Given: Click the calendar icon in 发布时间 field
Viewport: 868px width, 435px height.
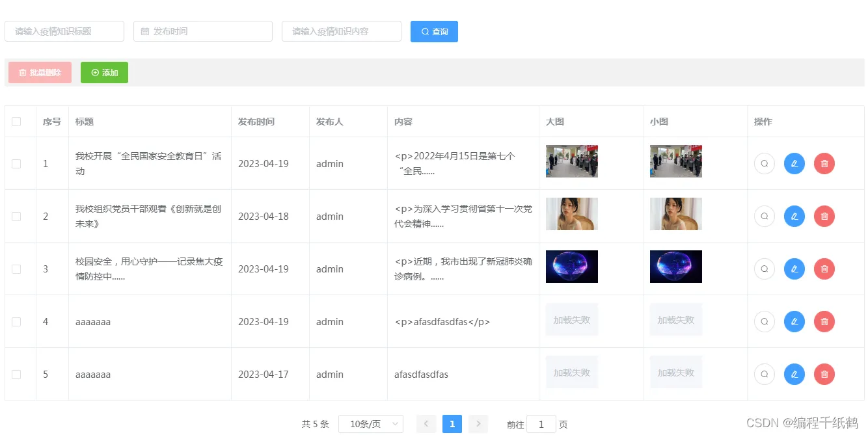Looking at the screenshot, I should coord(145,31).
